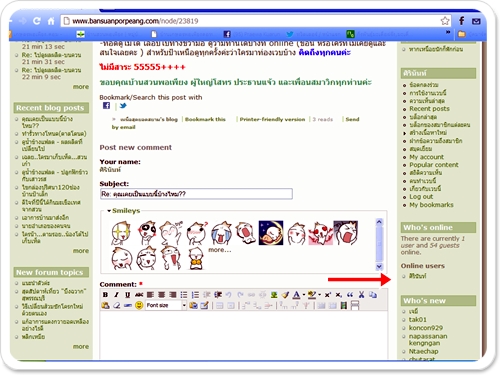Click 'Log out' in right menu
The height and width of the screenshot is (375, 500).
[421, 197]
